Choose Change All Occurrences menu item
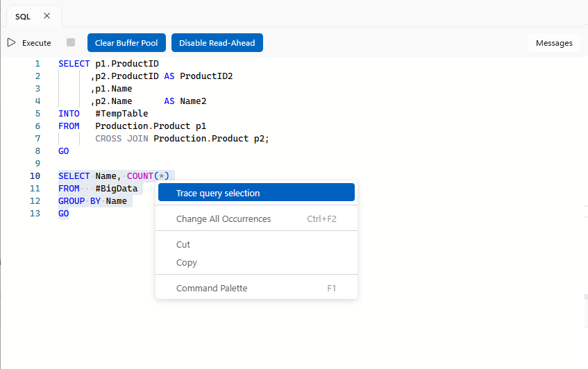 256,218
